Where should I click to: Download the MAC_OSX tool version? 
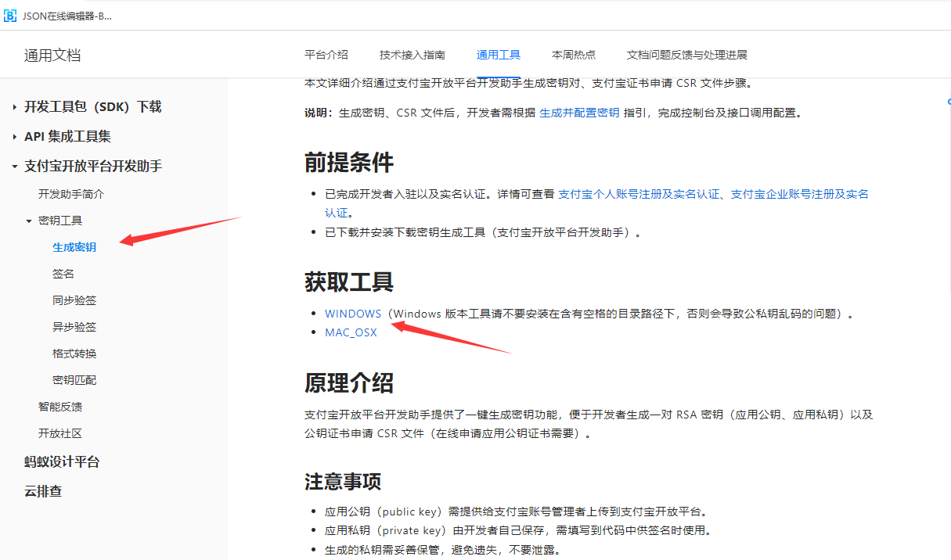coord(351,332)
